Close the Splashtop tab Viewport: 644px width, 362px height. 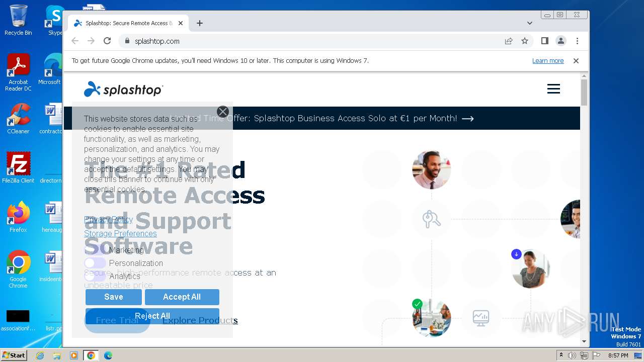click(x=181, y=23)
